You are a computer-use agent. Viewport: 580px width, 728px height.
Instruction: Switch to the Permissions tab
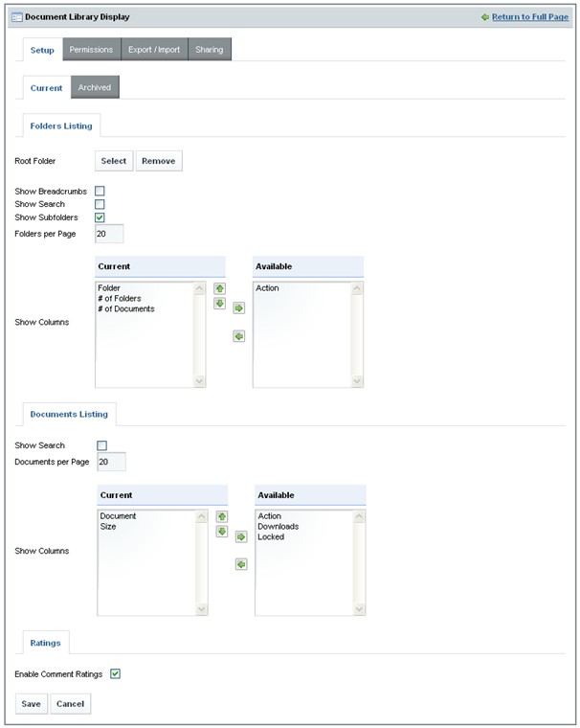[91, 50]
